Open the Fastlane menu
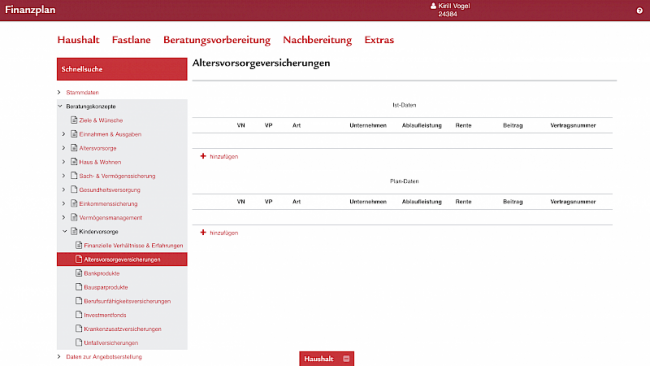This screenshot has height=366, width=650. [131, 40]
